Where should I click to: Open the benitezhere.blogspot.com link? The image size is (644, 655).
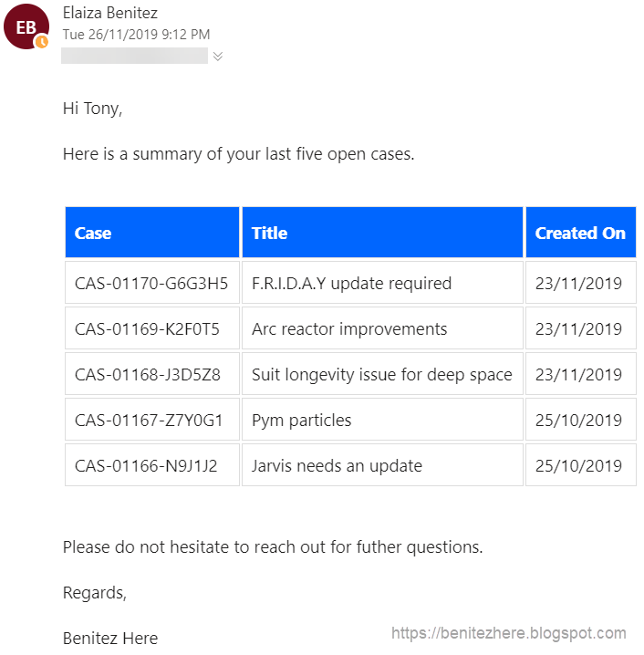click(x=509, y=633)
